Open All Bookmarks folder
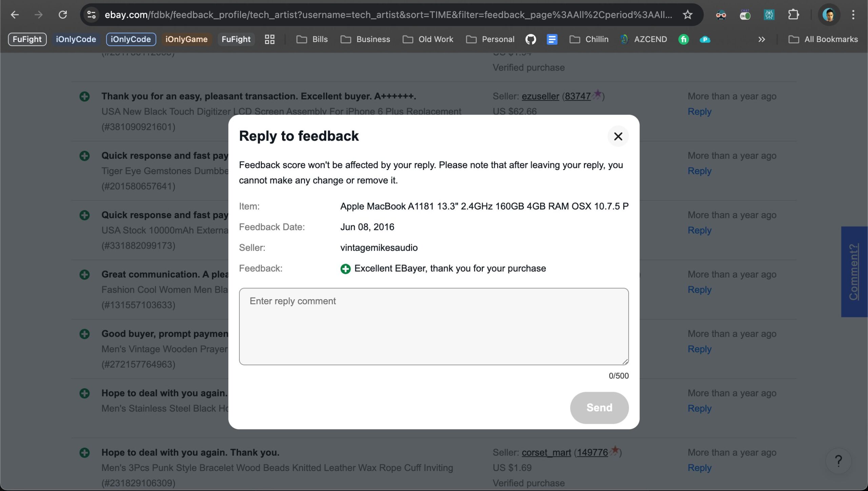The image size is (868, 491). click(x=823, y=39)
